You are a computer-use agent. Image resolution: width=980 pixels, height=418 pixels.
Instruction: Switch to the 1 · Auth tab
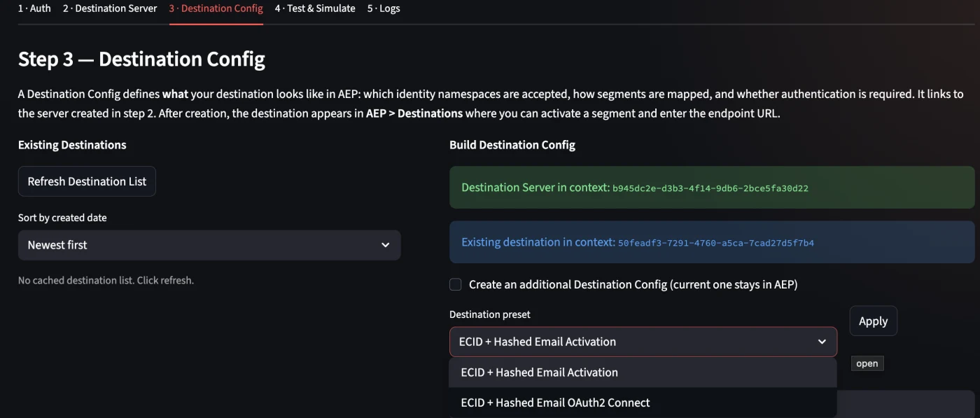point(34,8)
